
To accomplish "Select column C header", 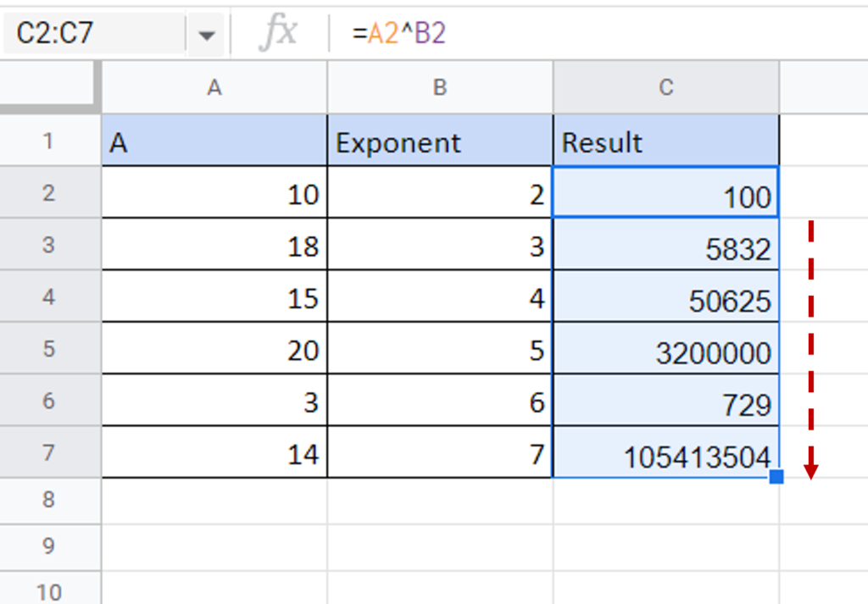I will [x=666, y=87].
